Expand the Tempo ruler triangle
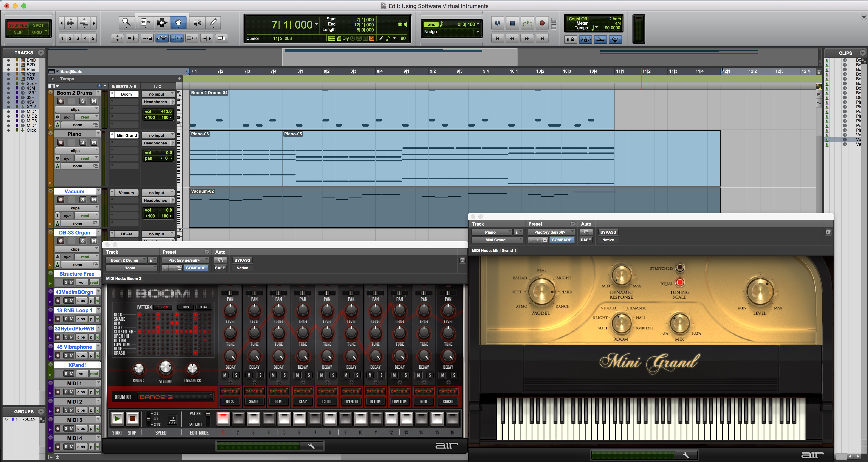Viewport: 868px width, 463px height. [52, 79]
